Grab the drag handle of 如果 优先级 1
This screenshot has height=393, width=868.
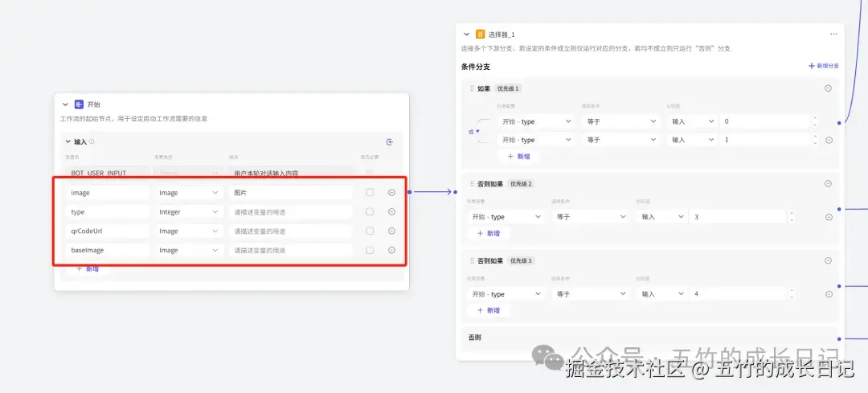pos(473,88)
